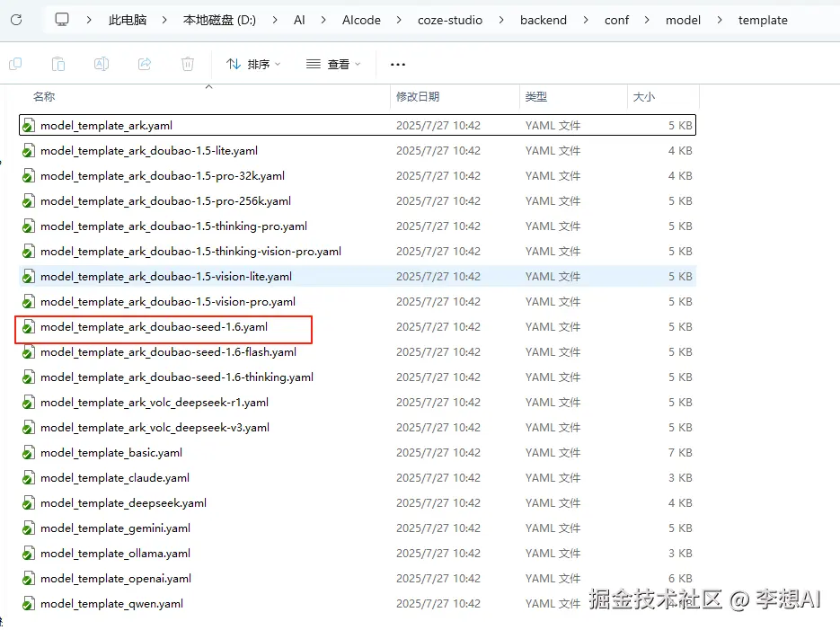Image resolution: width=840 pixels, height=630 pixels.
Task: Click the 6 KB size of model_template_openai.yaml
Action: coord(680,579)
